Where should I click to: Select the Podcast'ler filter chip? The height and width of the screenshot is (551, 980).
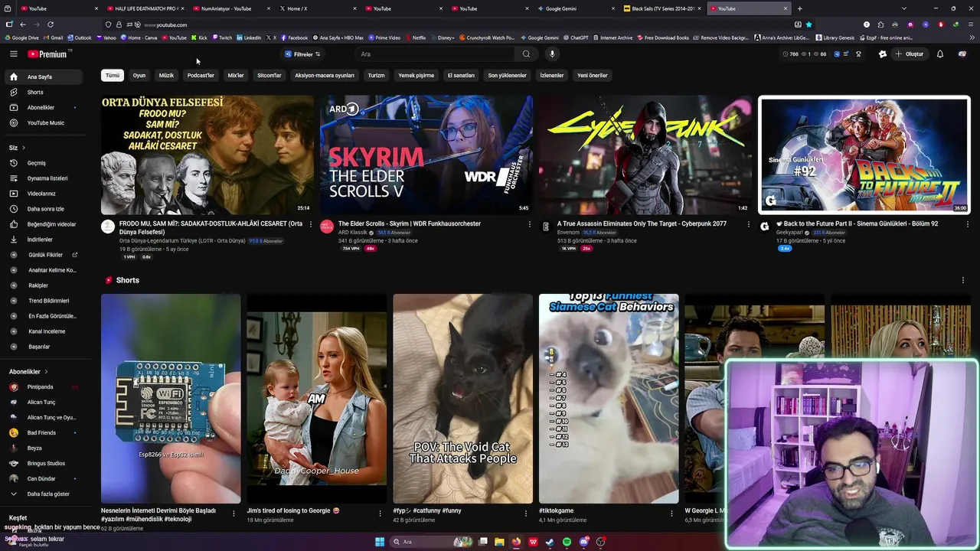click(x=201, y=76)
